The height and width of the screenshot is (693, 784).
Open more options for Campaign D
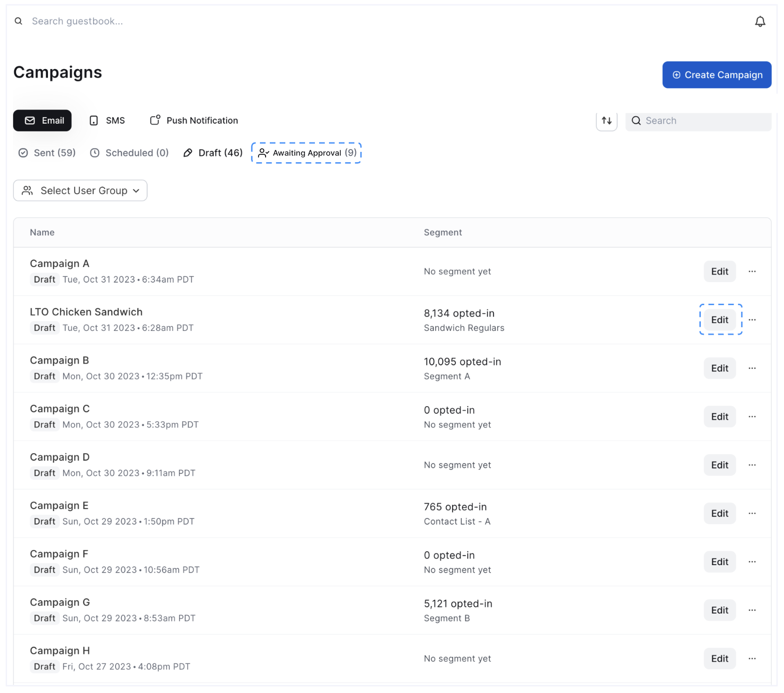click(752, 465)
